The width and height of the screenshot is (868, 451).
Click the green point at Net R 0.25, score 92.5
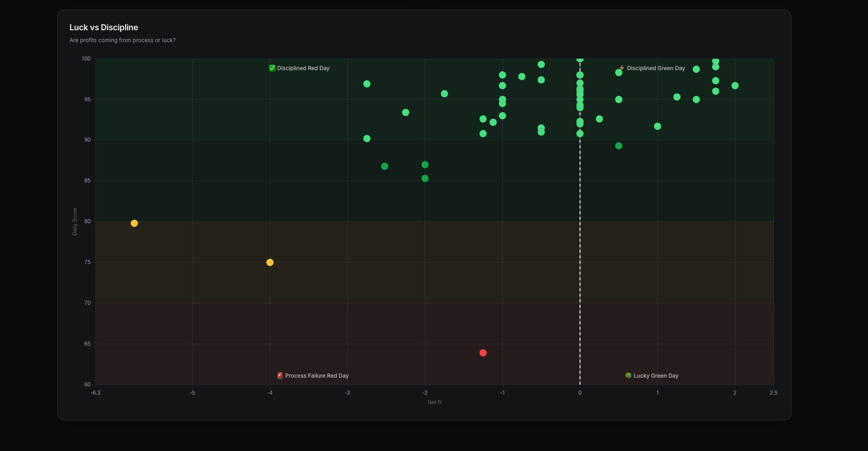(599, 119)
